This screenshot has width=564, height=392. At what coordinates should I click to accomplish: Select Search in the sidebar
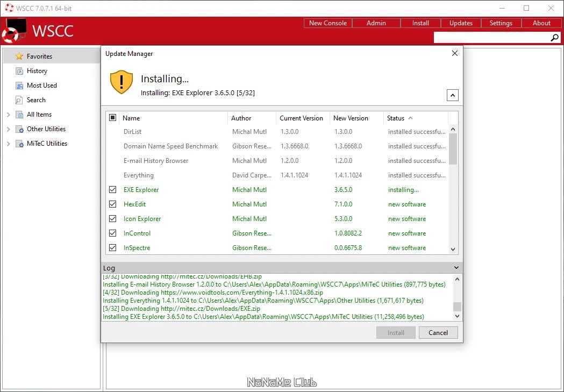pos(52,100)
